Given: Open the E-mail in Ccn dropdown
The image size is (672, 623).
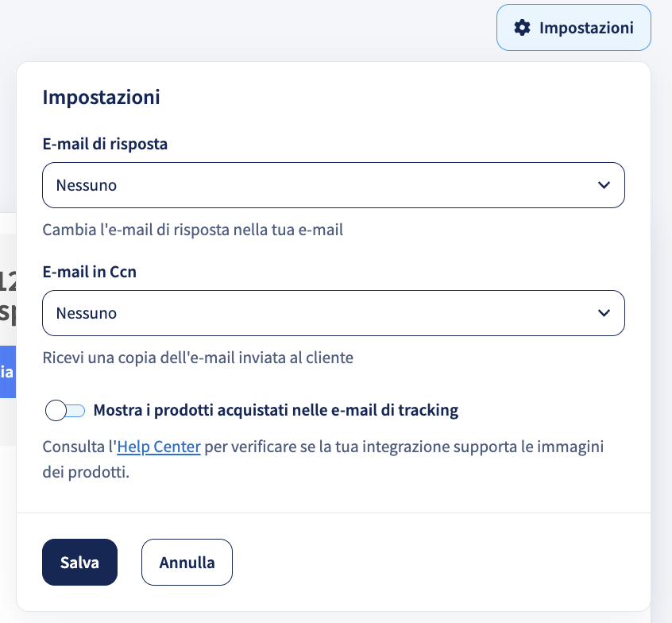Looking at the screenshot, I should [334, 313].
